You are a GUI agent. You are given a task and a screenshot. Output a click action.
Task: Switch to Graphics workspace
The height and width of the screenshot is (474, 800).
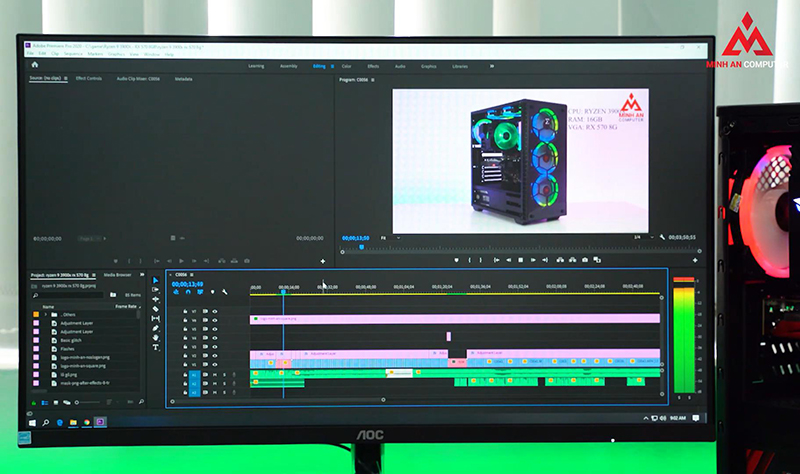[x=429, y=66]
